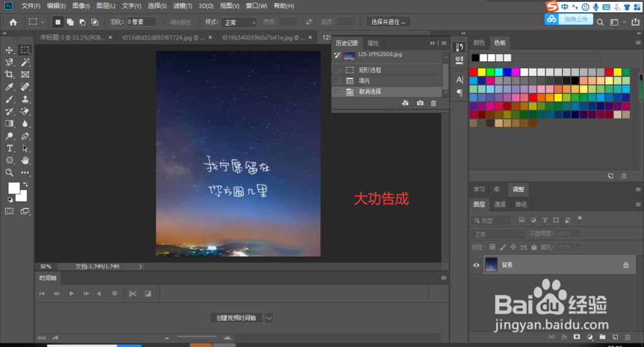This screenshot has width=644, height=347.
Task: Open the layer blend mode dropdown 正常
Action: [498, 234]
